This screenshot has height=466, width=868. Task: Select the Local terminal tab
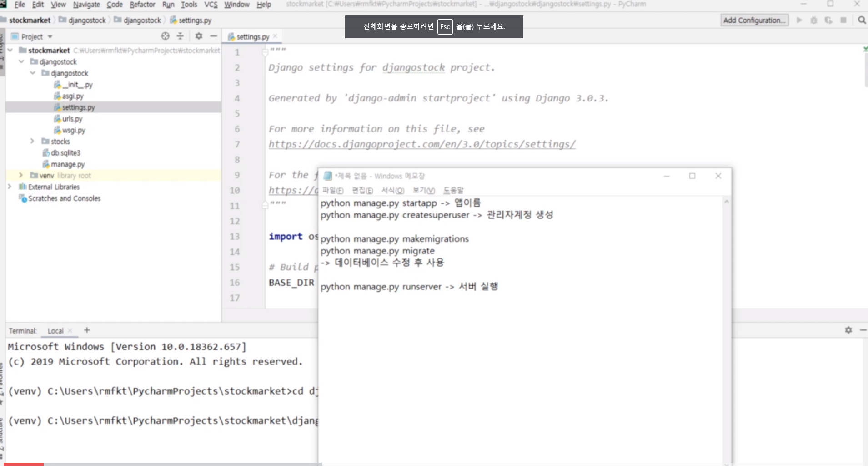click(x=55, y=331)
